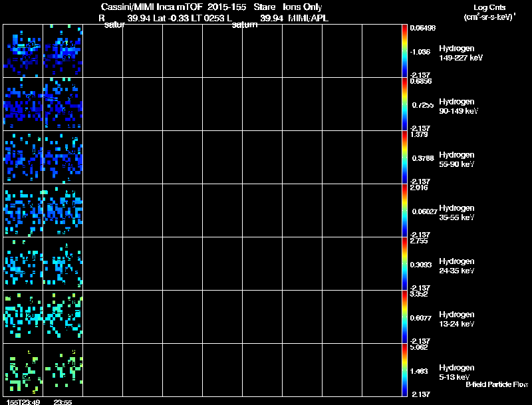The image size is (532, 405).
Task: Select the '0.06498' color scale maximum
Action: 423,28
